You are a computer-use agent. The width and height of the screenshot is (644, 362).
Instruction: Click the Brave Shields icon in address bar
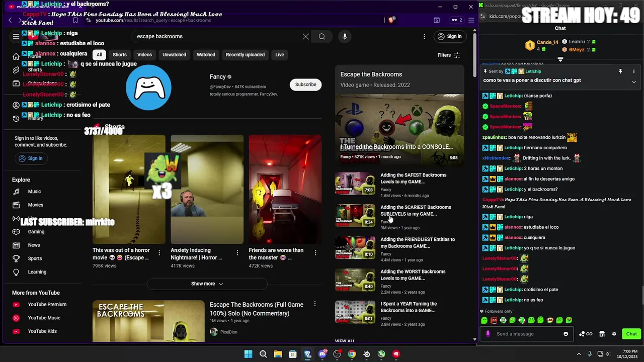392,20
